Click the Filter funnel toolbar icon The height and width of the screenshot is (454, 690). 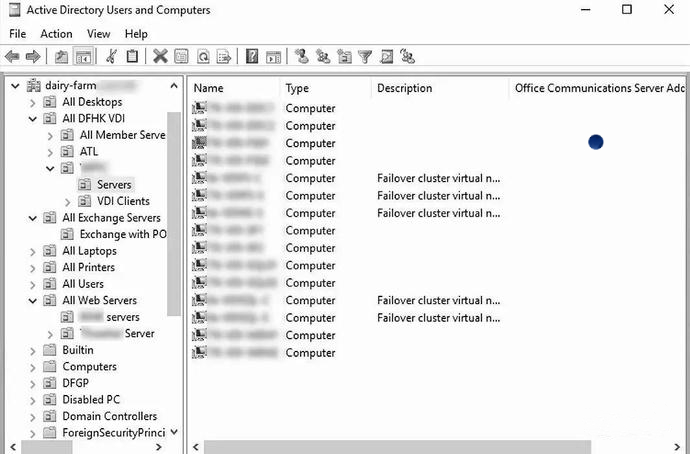coord(365,57)
